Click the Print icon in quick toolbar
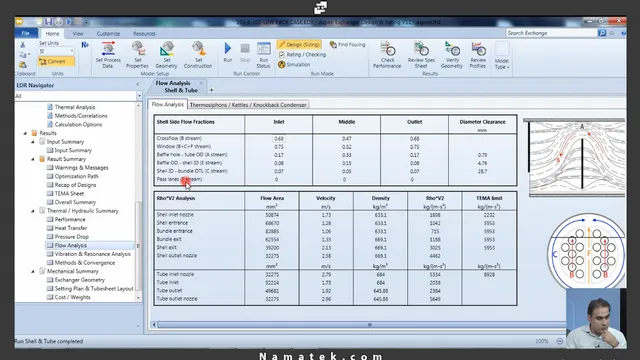Viewport: 640px width, 360px height. 58,22
